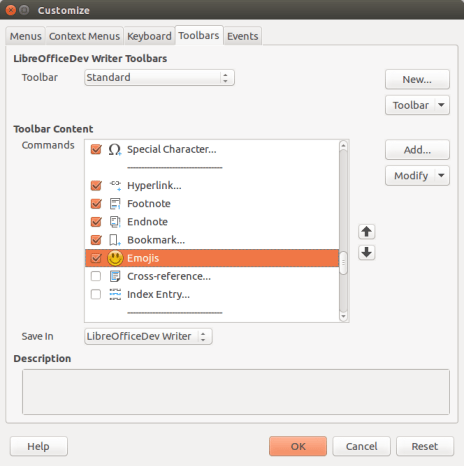Select the Cross-reference... row text
Screen dimensions: 464x466
(x=169, y=276)
